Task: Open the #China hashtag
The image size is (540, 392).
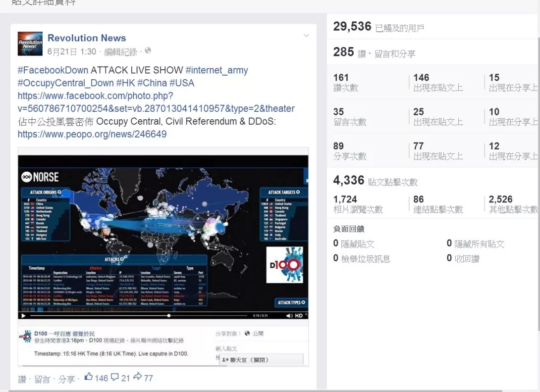Action: tap(152, 83)
